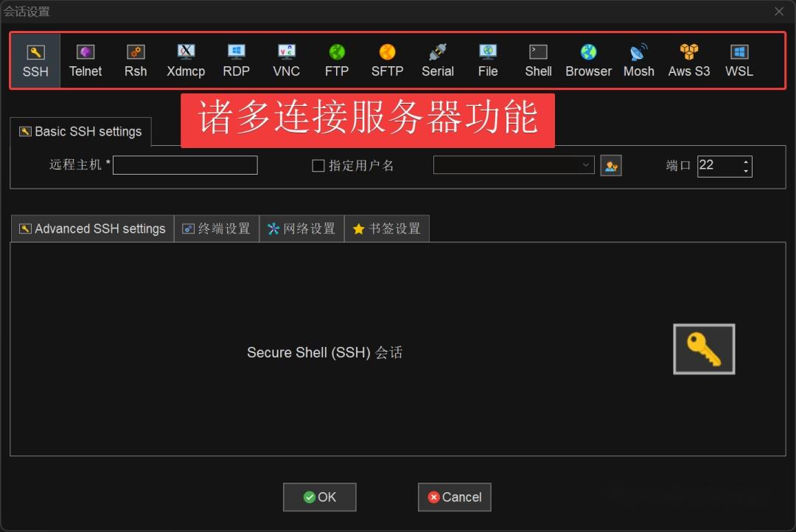The image size is (796, 532).
Task: Choose the Aws S3 session type
Action: (689, 61)
